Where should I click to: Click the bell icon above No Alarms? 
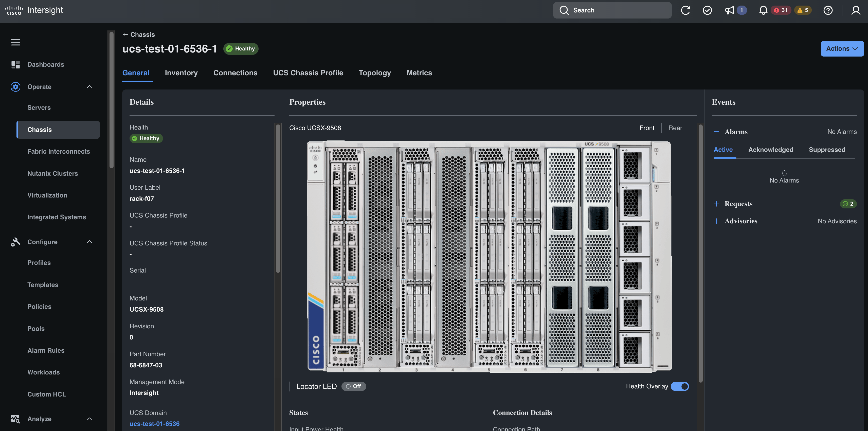click(x=784, y=173)
